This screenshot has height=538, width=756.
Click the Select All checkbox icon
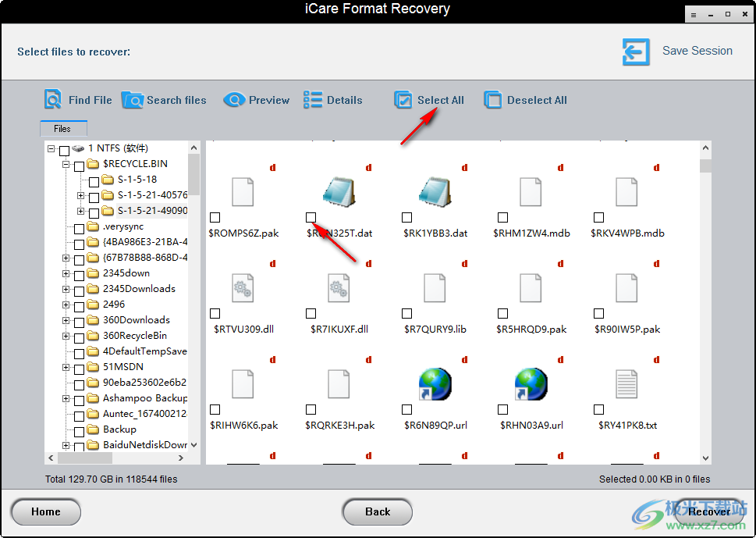point(403,100)
